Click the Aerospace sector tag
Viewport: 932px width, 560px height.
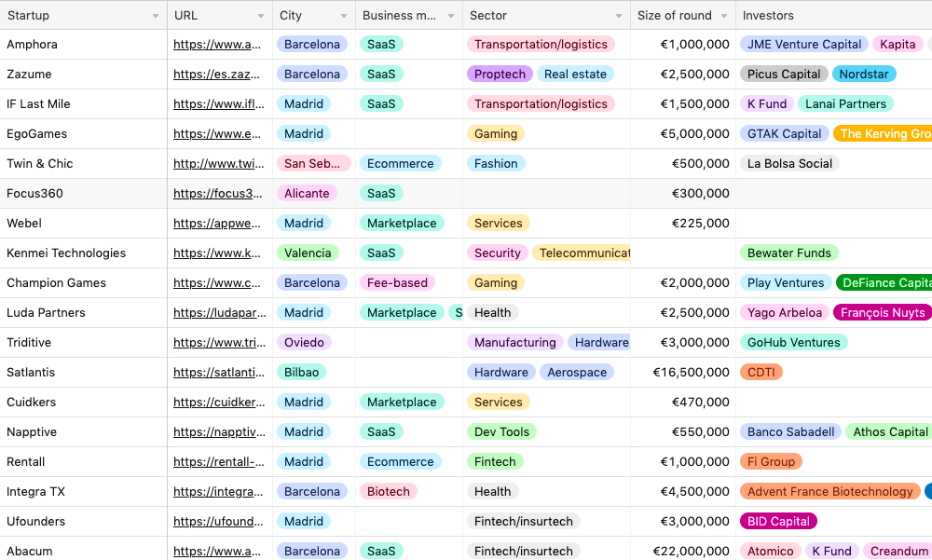coord(577,372)
